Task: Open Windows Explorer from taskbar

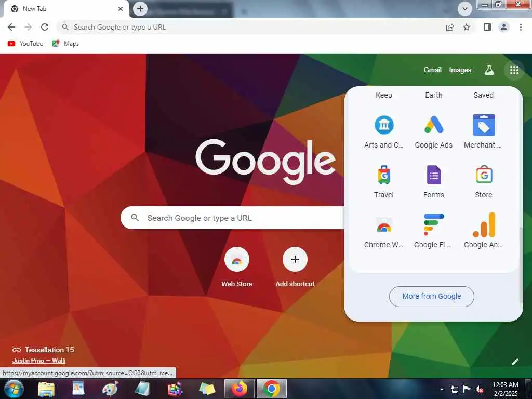Action: [x=46, y=389]
